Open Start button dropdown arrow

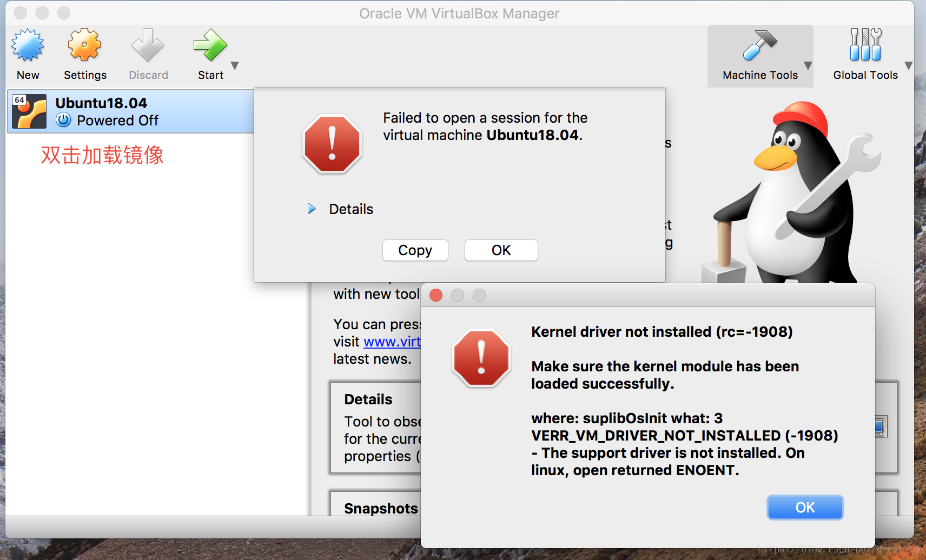(x=235, y=65)
